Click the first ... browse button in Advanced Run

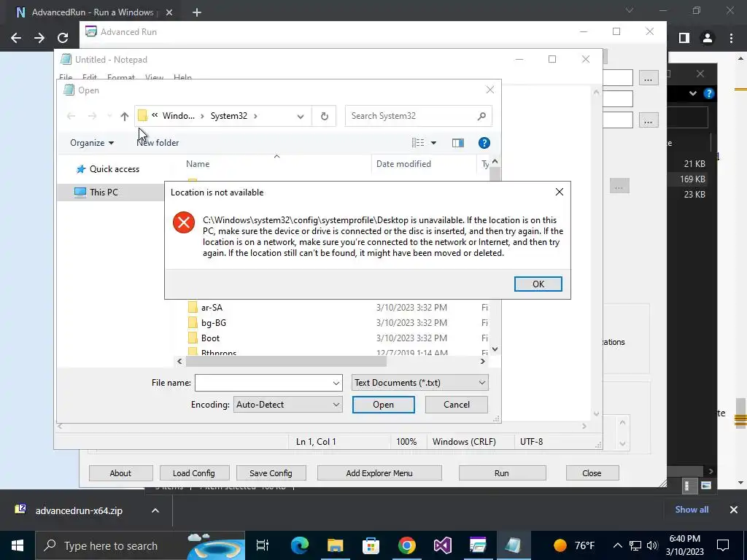(648, 78)
